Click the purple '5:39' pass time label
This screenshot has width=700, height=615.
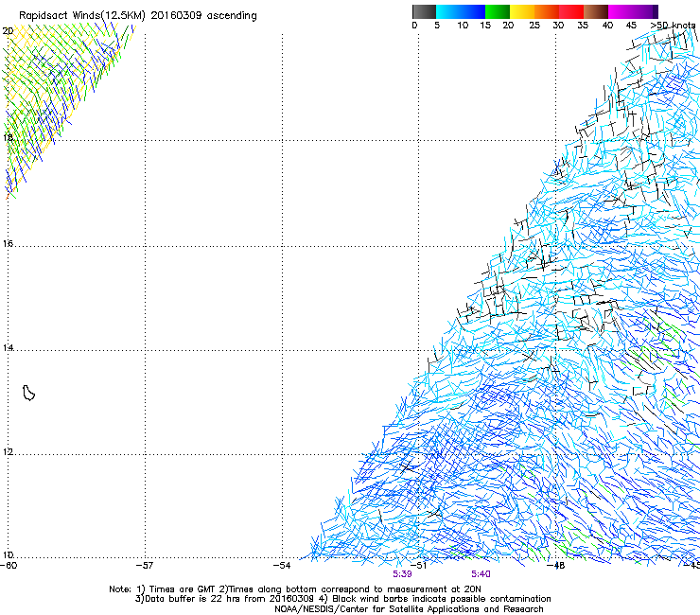(x=402, y=574)
